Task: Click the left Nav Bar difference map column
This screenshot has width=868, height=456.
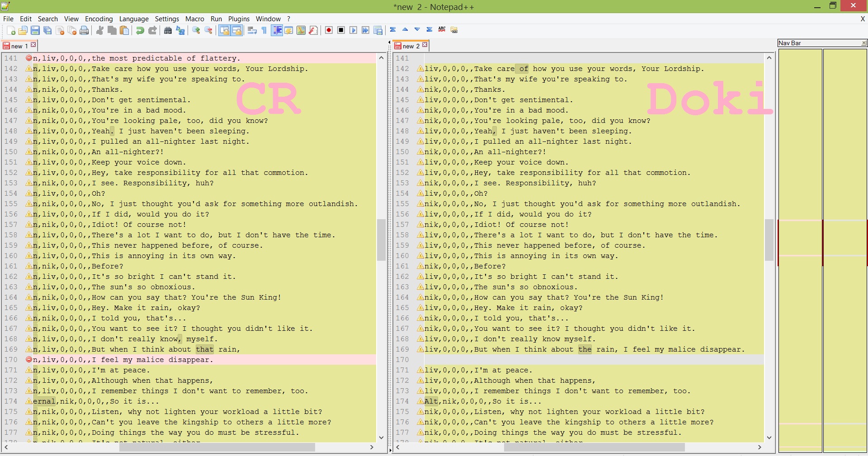Action: pos(800,250)
